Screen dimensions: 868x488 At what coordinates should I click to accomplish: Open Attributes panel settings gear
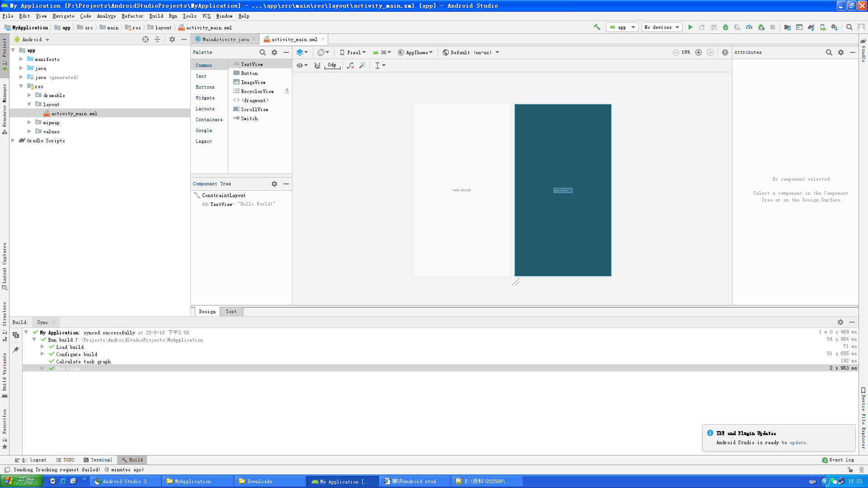click(x=841, y=52)
